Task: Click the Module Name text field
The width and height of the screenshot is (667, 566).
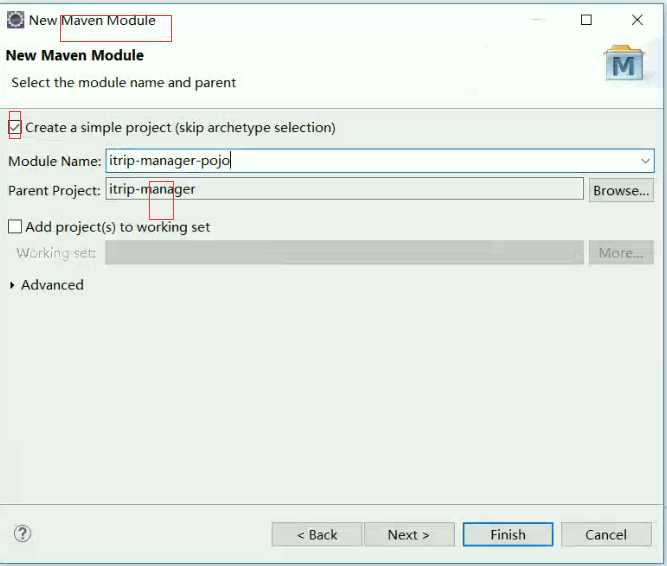Action: click(380, 161)
